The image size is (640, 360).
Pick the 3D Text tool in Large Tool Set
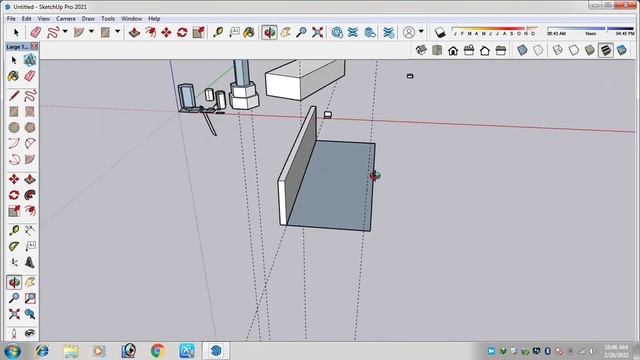[30, 262]
